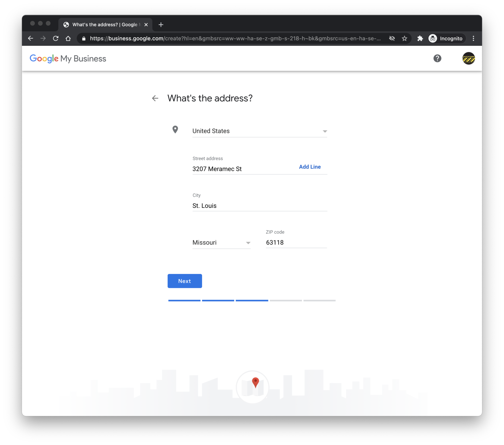
Task: Open the address line 2 expander
Action: pyautogui.click(x=310, y=167)
